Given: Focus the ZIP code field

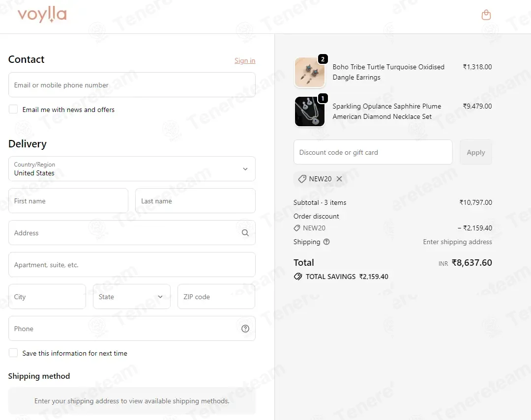Looking at the screenshot, I should 216,297.
